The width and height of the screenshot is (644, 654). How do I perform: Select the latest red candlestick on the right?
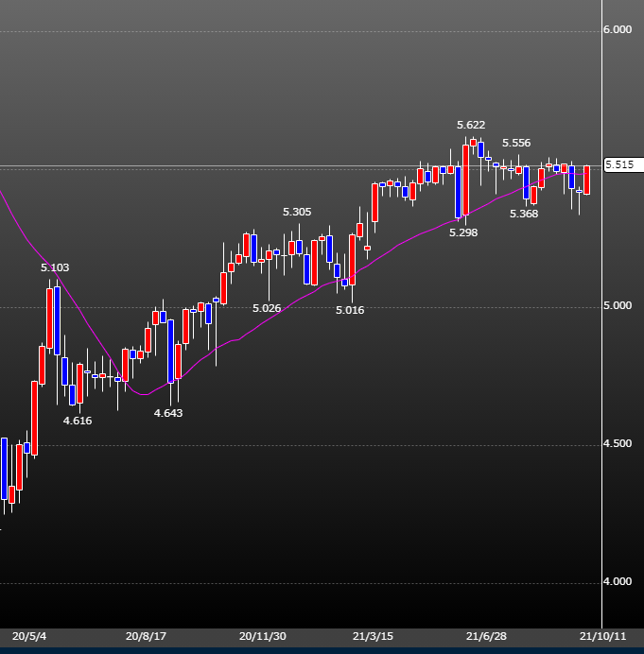pos(587,180)
